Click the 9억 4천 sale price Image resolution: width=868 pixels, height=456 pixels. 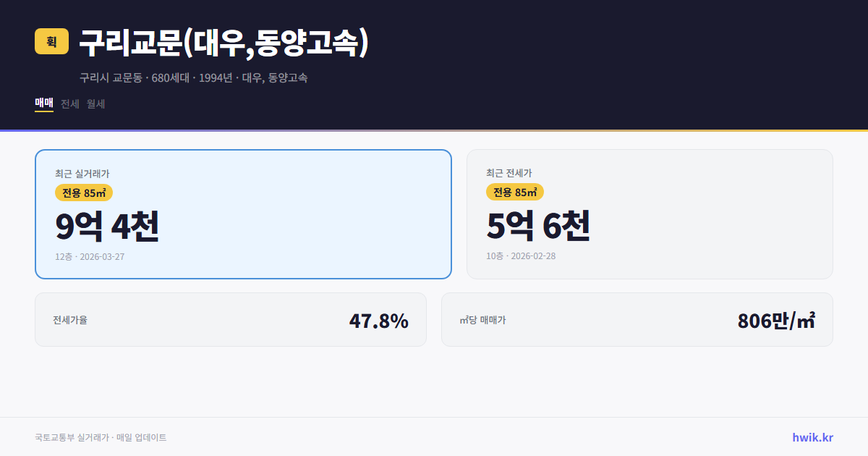(107, 226)
